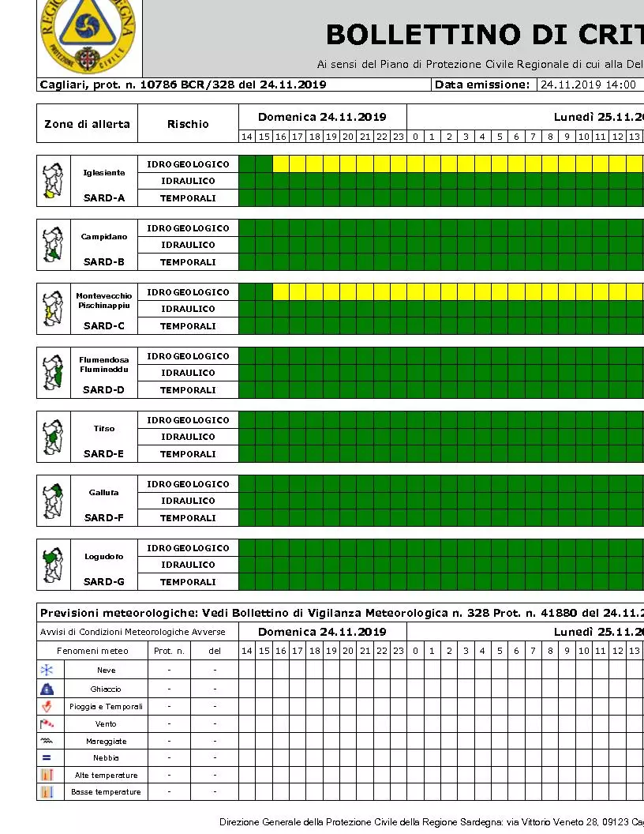Click the Regione Sardegna Protezione Civile logo
The image size is (644, 834).
pos(88,36)
